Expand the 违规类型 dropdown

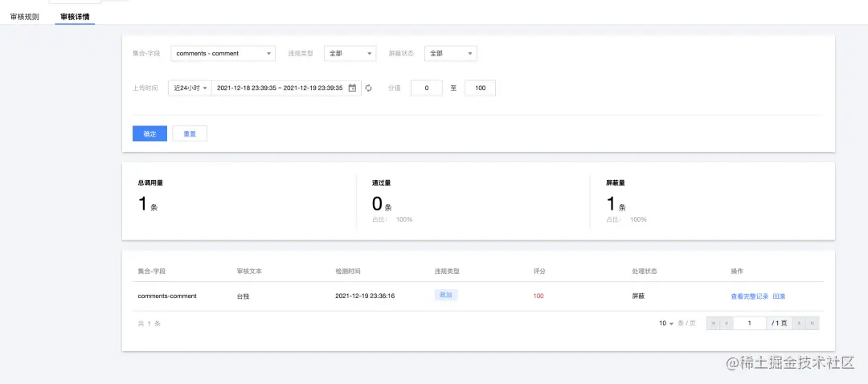coord(350,54)
